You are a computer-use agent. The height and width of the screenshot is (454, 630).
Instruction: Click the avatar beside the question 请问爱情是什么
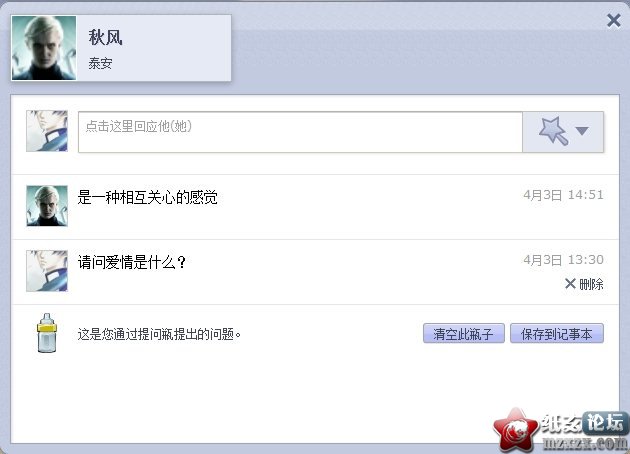tap(47, 271)
